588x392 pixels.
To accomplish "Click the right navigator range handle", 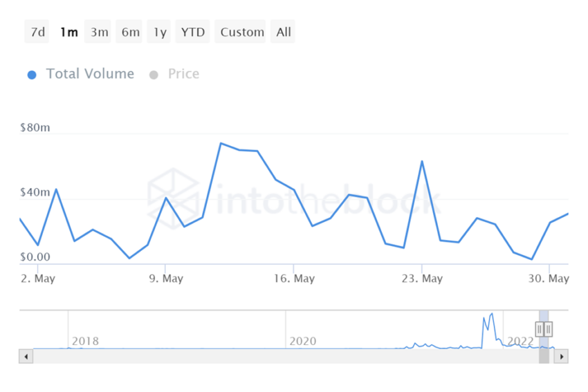I will pos(548,329).
